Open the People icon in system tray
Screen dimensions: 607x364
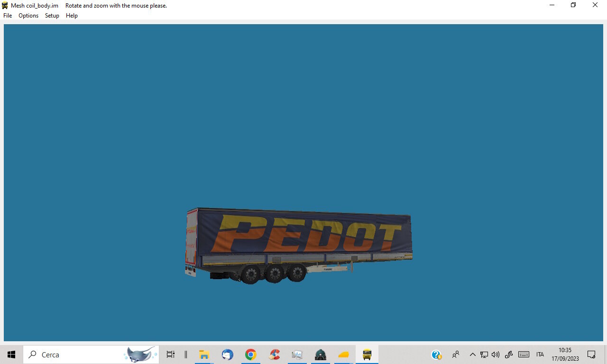point(456,355)
